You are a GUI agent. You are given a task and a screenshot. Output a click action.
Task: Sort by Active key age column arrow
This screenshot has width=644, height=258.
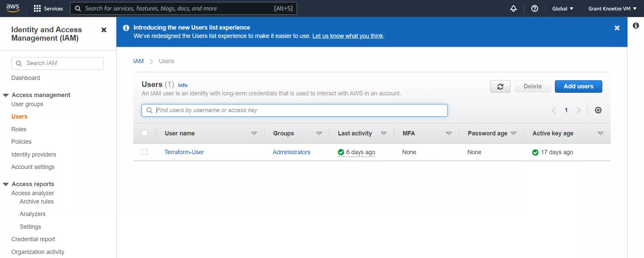[x=601, y=133]
